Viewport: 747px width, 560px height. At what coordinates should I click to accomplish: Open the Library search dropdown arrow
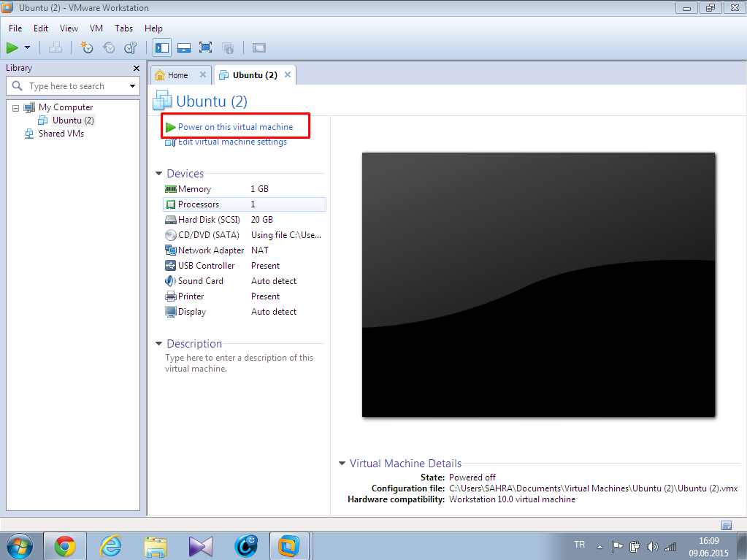132,86
